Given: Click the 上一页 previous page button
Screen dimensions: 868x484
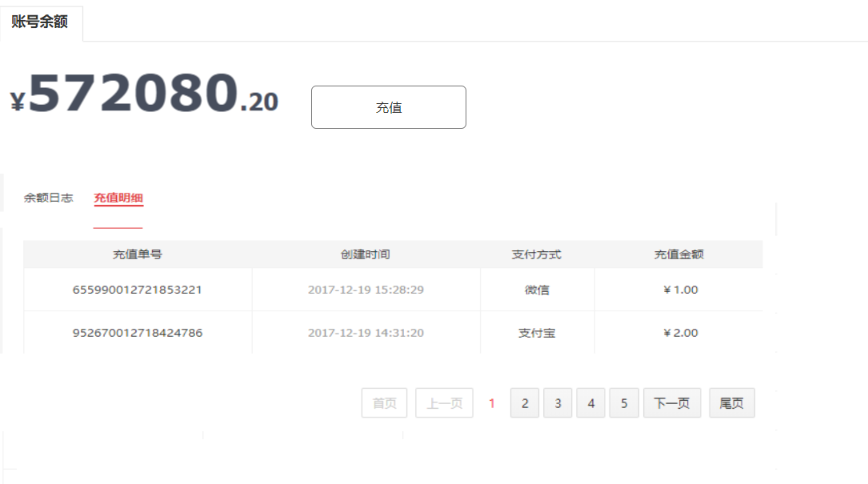Looking at the screenshot, I should (x=445, y=402).
